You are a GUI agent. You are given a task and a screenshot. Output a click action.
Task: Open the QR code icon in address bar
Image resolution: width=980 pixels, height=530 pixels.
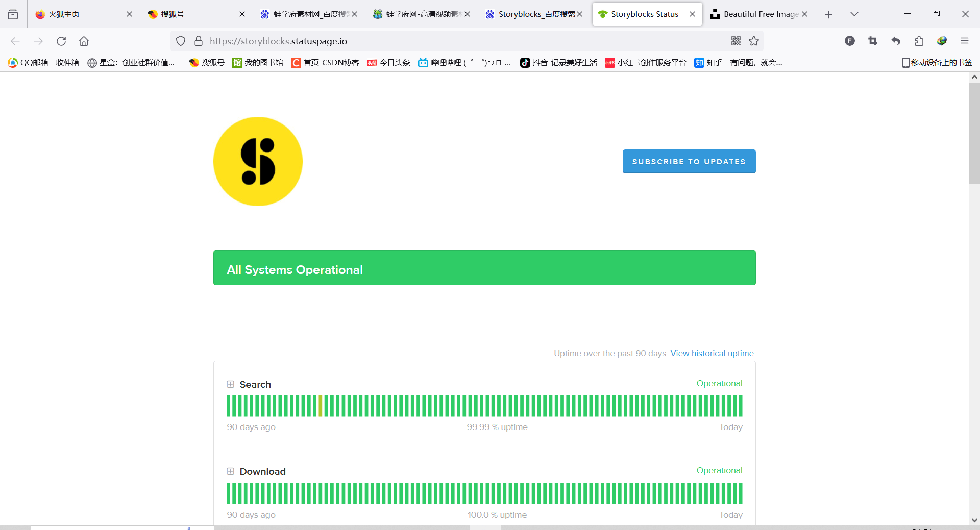point(736,41)
